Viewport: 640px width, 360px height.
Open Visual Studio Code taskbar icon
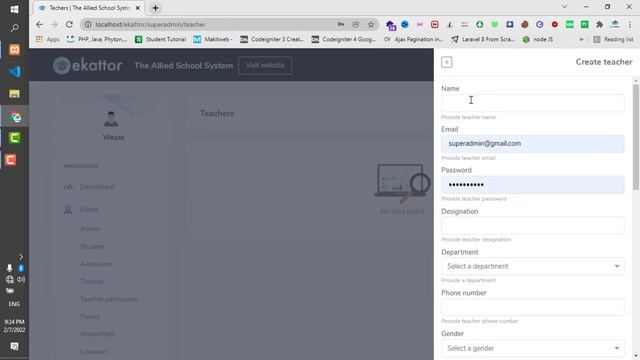(14, 72)
